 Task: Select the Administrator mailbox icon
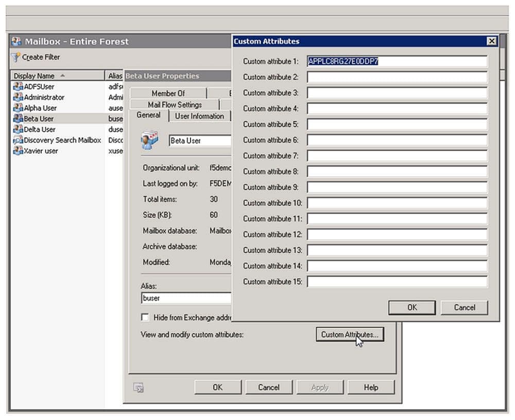coord(18,97)
